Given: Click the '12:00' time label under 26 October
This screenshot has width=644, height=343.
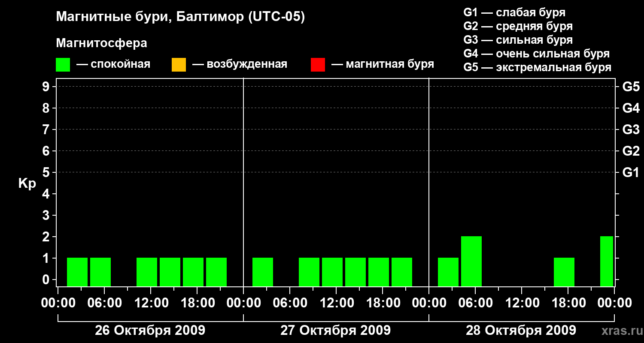Looking at the screenshot, I should (151, 303).
